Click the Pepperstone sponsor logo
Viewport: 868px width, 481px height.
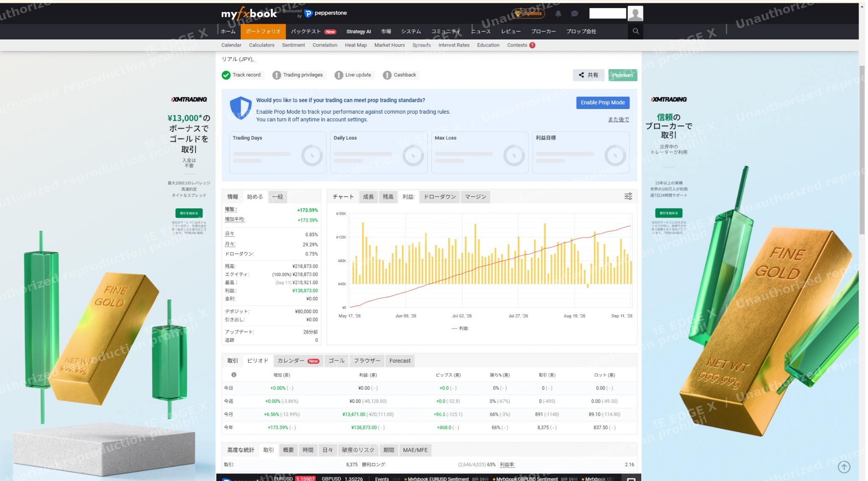325,14
